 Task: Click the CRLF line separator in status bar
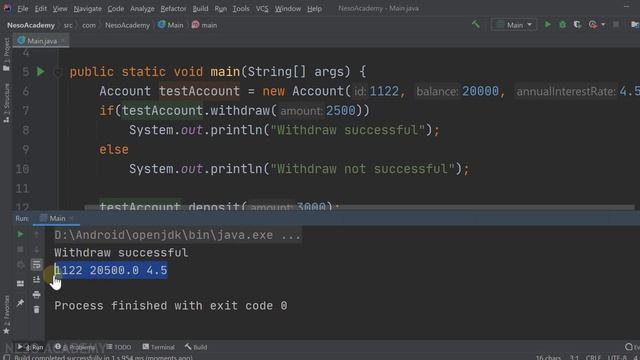593,357
